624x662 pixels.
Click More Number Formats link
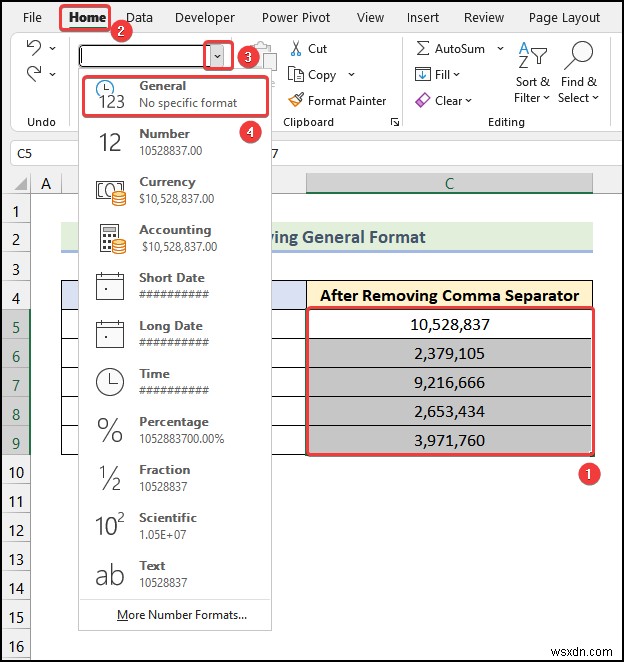coord(182,615)
